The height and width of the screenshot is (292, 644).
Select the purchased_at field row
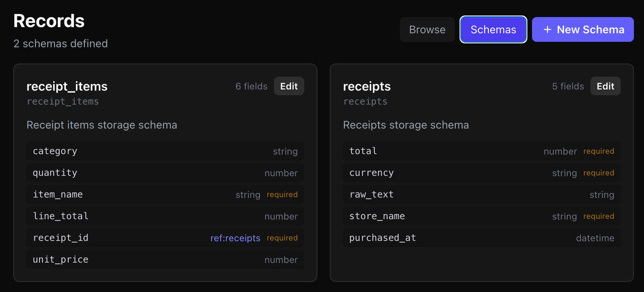482,238
